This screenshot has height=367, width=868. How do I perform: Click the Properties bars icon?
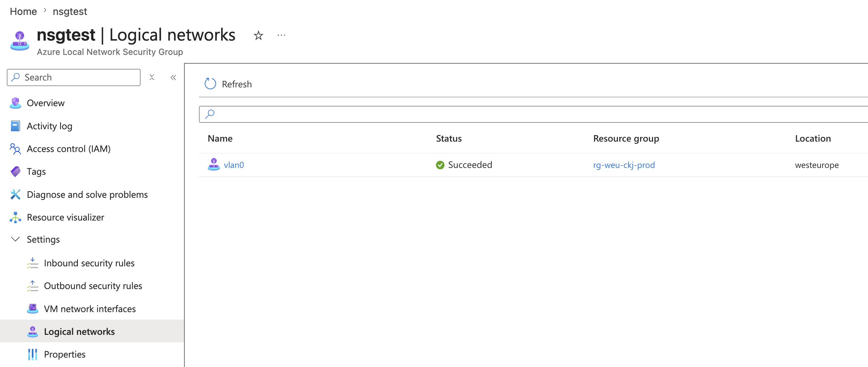(33, 355)
